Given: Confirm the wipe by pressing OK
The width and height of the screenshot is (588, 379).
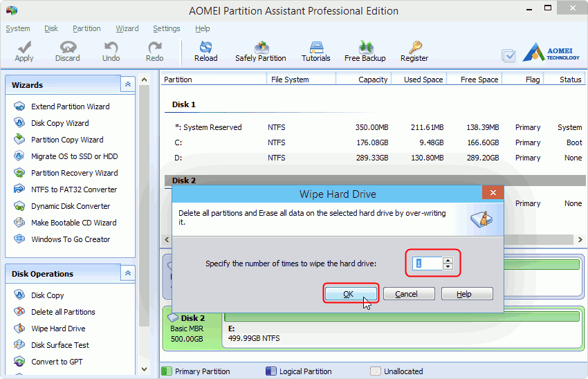Looking at the screenshot, I should [349, 294].
